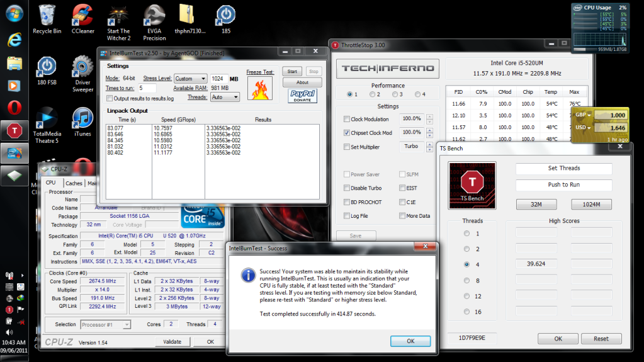Toggle the BD PROCHOT checkbox
The image size is (644, 362).
347,201
